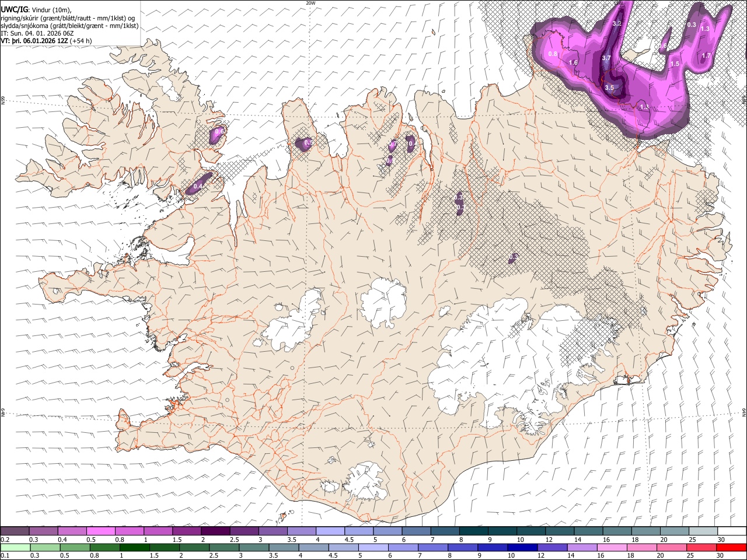Click the rain scale swatch between 0.1 and 0.3
The width and height of the screenshot is (747, 560).
15,547
